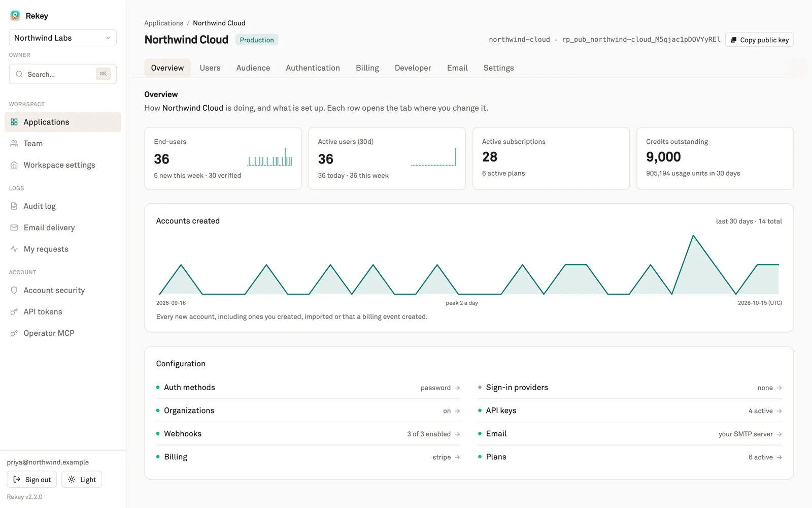812x508 pixels.
Task: Open the Billing stripe configuration row
Action: coord(308,457)
